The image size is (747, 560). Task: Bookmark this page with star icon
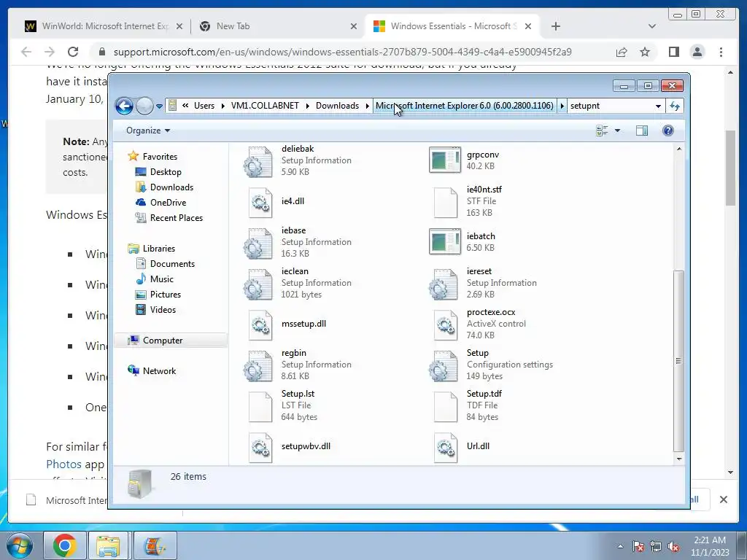pyautogui.click(x=645, y=52)
